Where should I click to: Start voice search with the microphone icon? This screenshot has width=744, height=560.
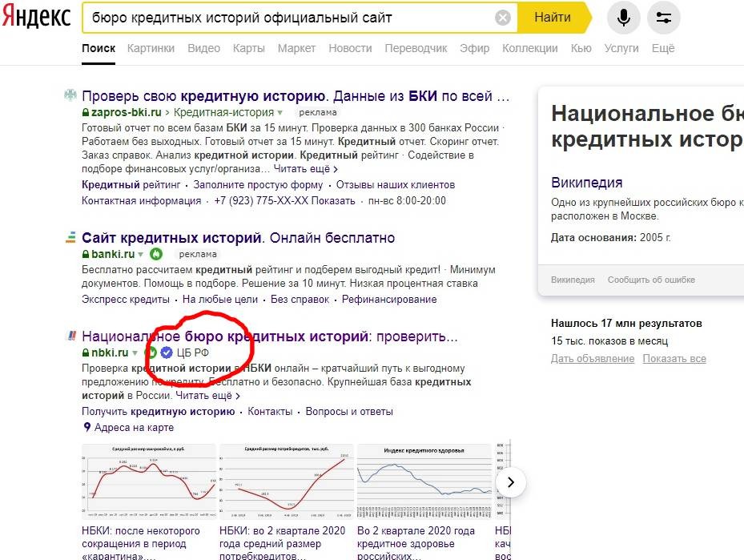pos(624,18)
